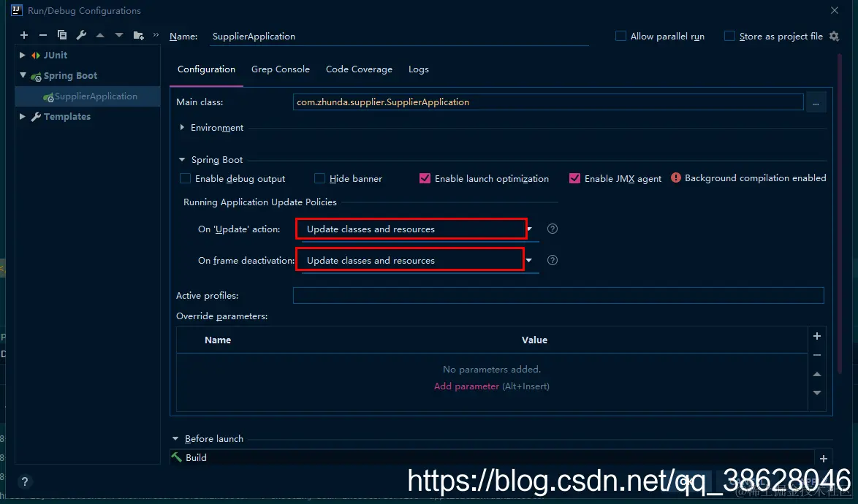
Task: Click the IntelliJ dialog title icon
Action: click(16, 10)
